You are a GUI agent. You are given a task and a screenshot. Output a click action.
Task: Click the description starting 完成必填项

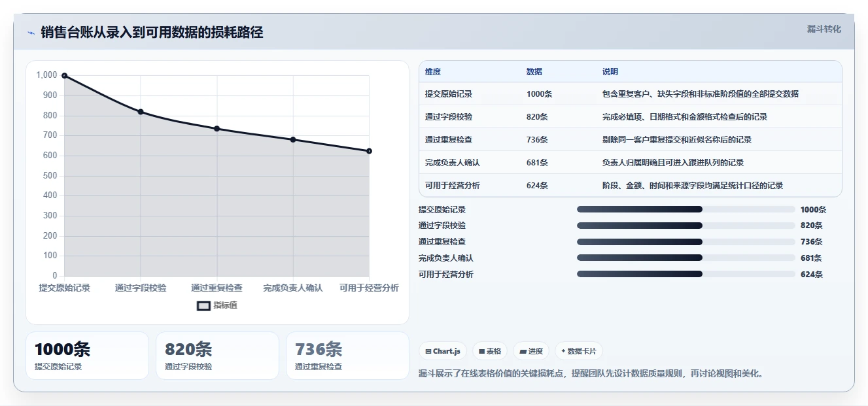tap(685, 117)
